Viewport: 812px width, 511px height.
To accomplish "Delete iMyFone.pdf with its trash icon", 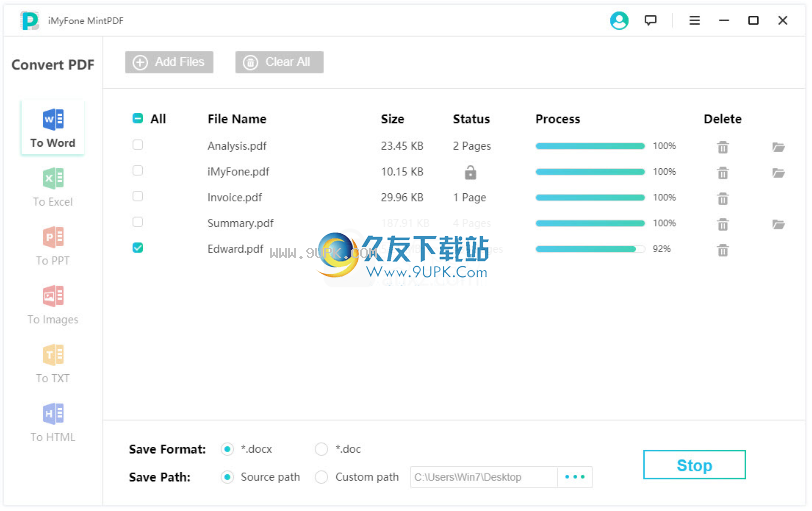I will [723, 173].
